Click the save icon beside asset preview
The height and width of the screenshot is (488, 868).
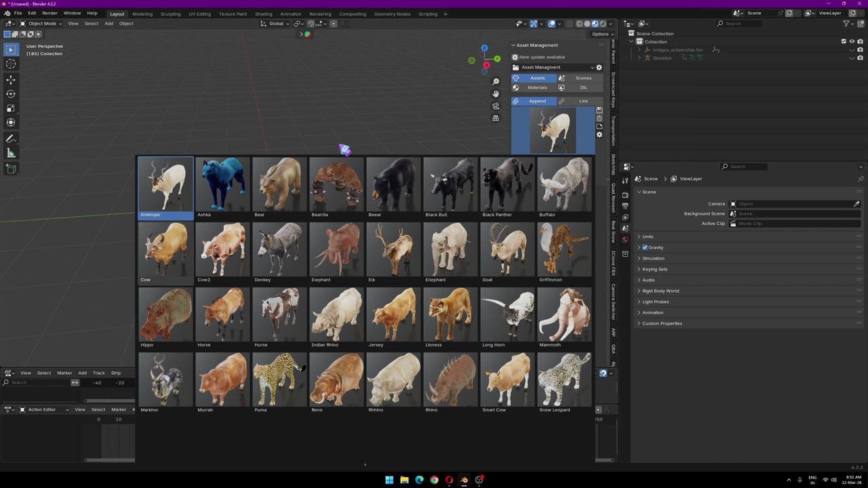click(599, 110)
